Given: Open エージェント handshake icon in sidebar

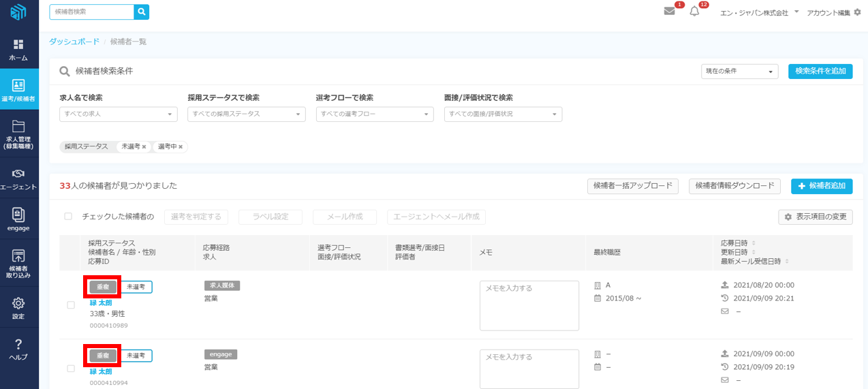Looking at the screenshot, I should click(x=19, y=178).
